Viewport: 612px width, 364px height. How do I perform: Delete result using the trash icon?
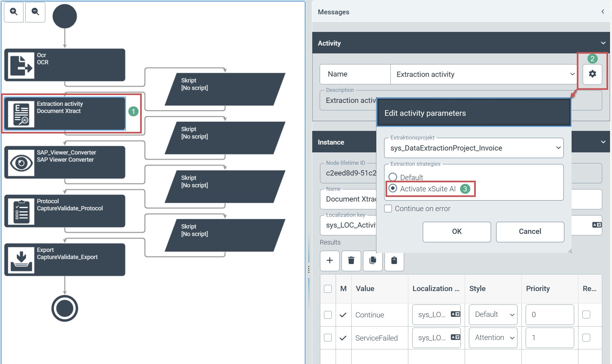tap(351, 260)
